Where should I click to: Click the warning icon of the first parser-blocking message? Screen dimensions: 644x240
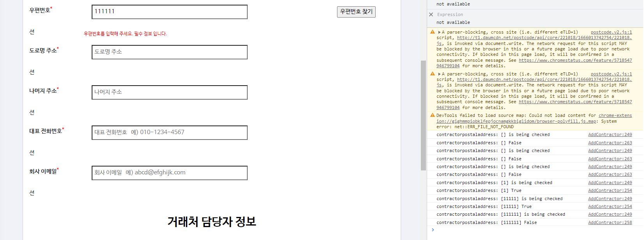pyautogui.click(x=433, y=32)
